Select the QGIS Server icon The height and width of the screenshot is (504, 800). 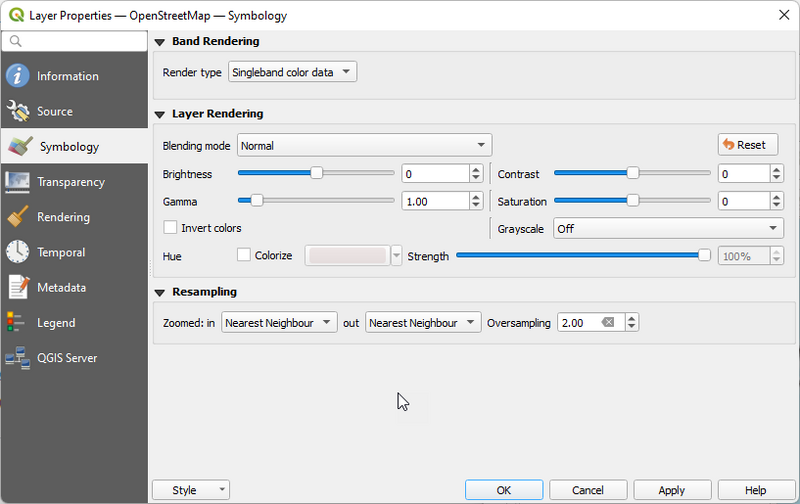[18, 358]
